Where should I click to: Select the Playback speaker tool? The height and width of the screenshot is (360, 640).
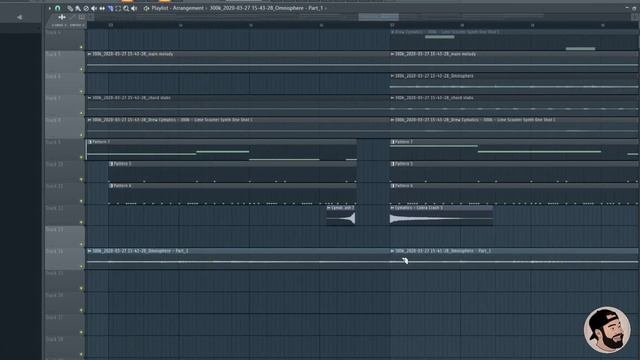coord(134,8)
